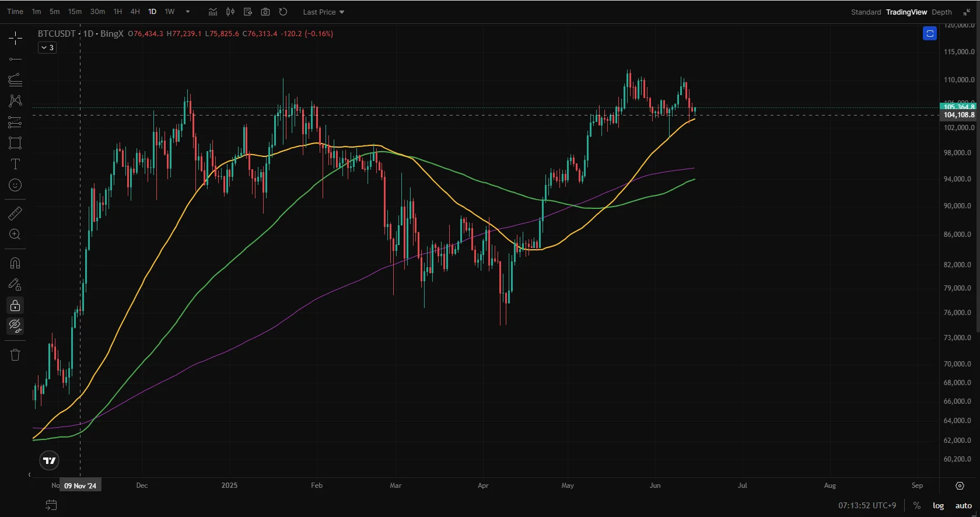Toggle magnet mode for drawings

click(x=15, y=263)
